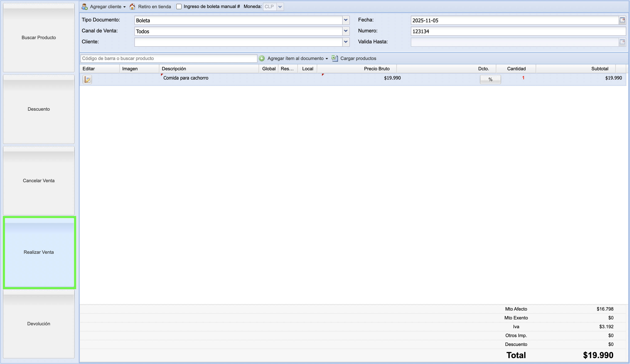The height and width of the screenshot is (364, 630).
Task: Open the Cliente dropdown arrow
Action: click(346, 42)
